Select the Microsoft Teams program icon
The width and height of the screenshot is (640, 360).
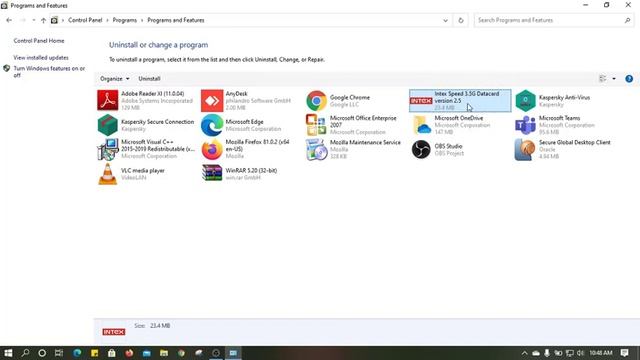coord(525,125)
